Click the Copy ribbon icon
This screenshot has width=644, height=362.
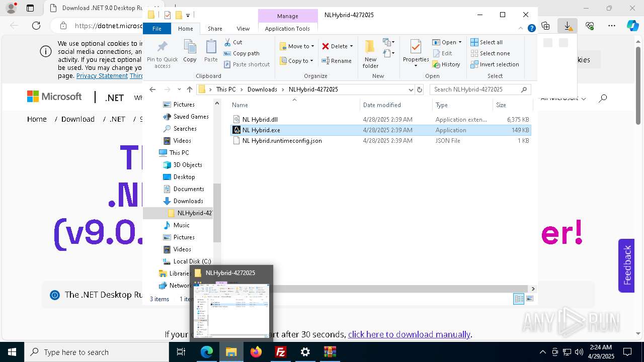coord(190,51)
